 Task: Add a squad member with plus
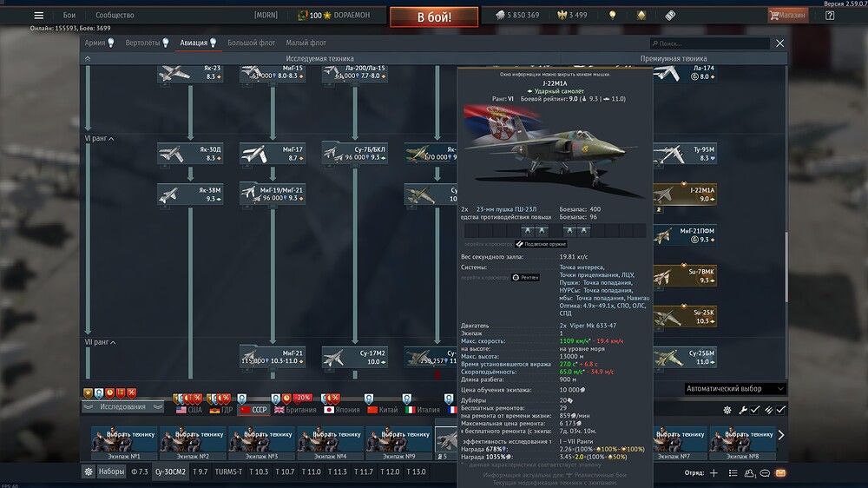pos(713,473)
